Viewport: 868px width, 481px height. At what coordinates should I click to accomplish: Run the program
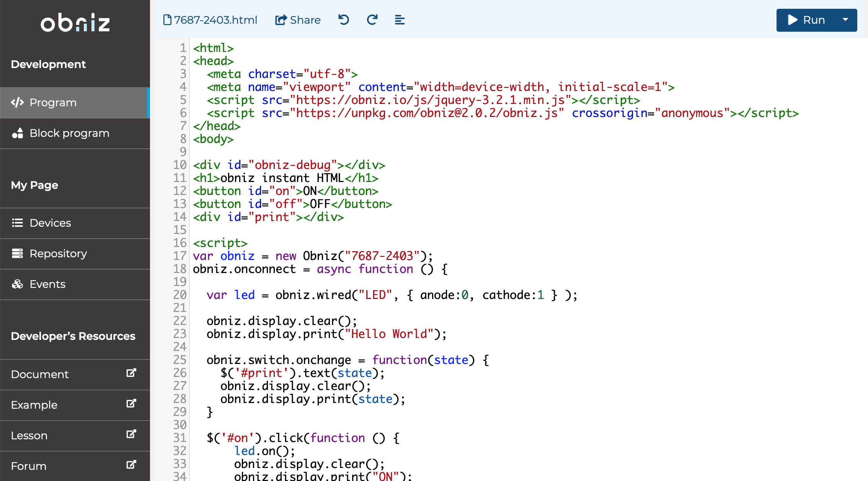(806, 20)
